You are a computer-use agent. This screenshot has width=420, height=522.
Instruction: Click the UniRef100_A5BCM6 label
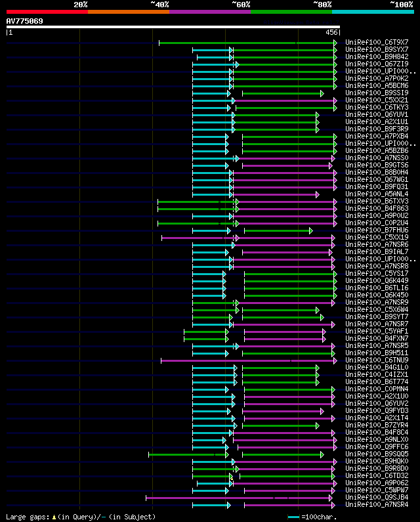(377, 85)
